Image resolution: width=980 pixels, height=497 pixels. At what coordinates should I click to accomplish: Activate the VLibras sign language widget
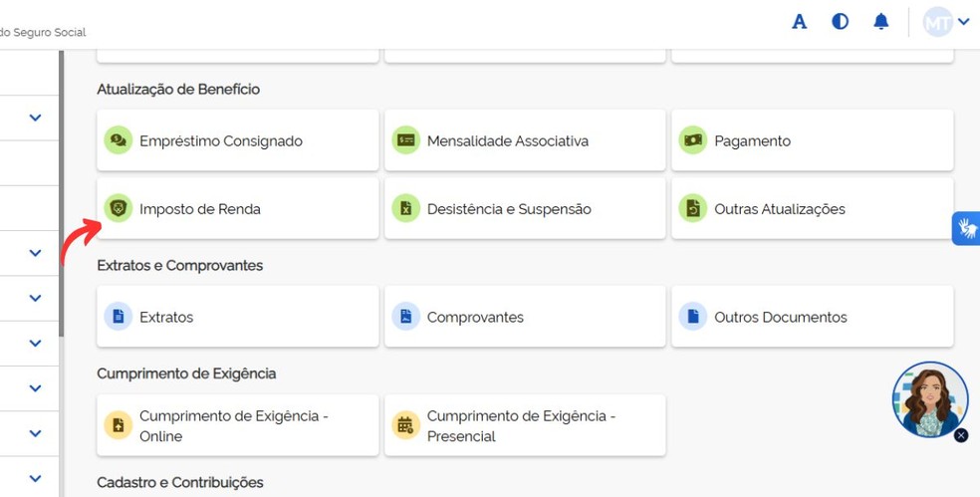coord(966,228)
